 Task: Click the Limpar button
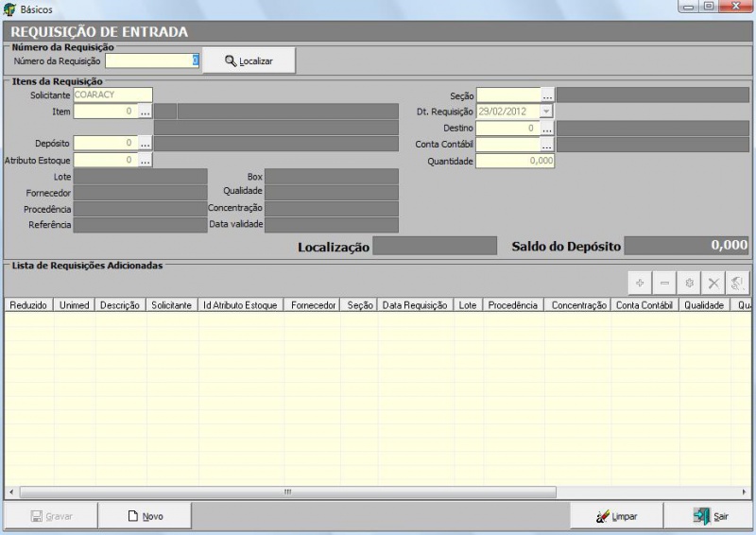pyautogui.click(x=616, y=516)
